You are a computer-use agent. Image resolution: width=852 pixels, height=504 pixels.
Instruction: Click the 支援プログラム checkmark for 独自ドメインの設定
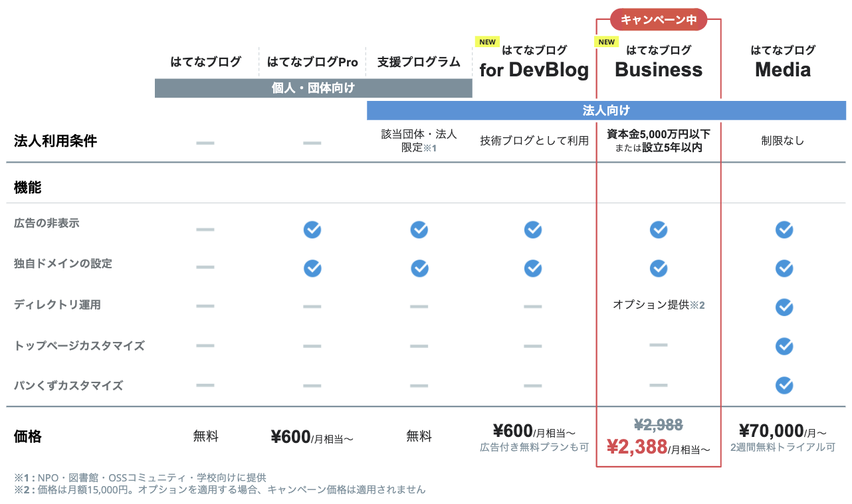(419, 268)
